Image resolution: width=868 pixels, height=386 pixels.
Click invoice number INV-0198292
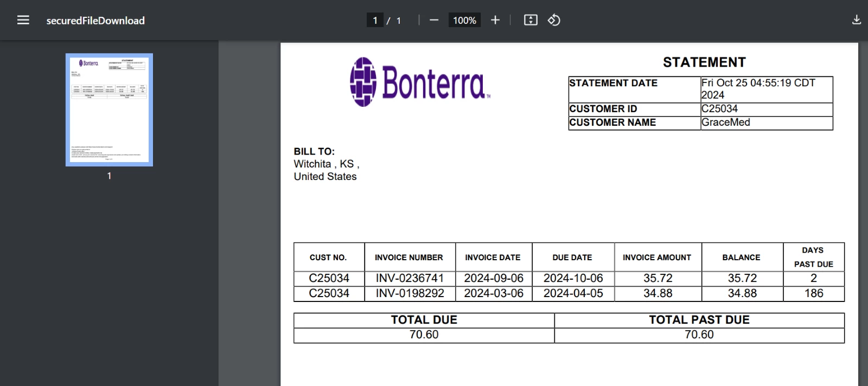[410, 293]
